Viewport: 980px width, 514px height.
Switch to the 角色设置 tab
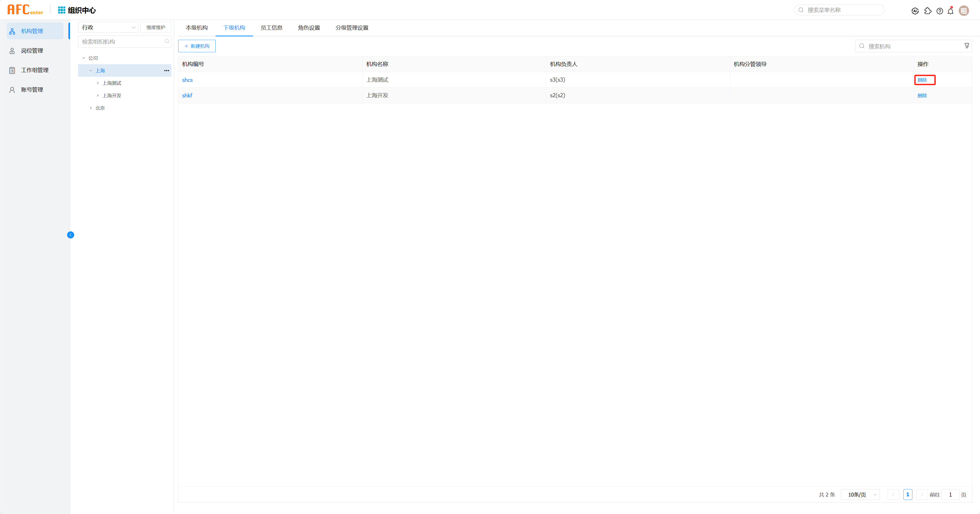(x=309, y=28)
